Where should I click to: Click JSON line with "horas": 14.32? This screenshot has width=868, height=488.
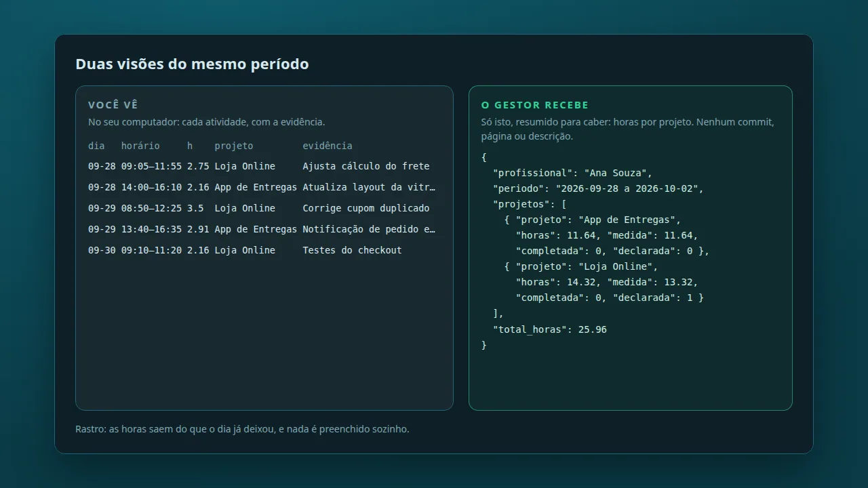(x=607, y=282)
